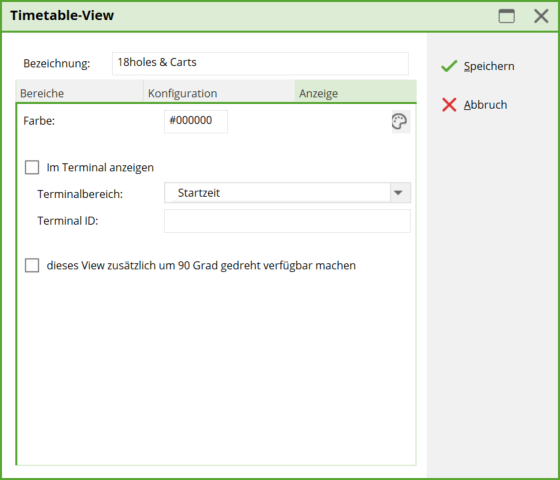The image size is (560, 480).
Task: Click the Terminal ID input field
Action: tap(287, 221)
